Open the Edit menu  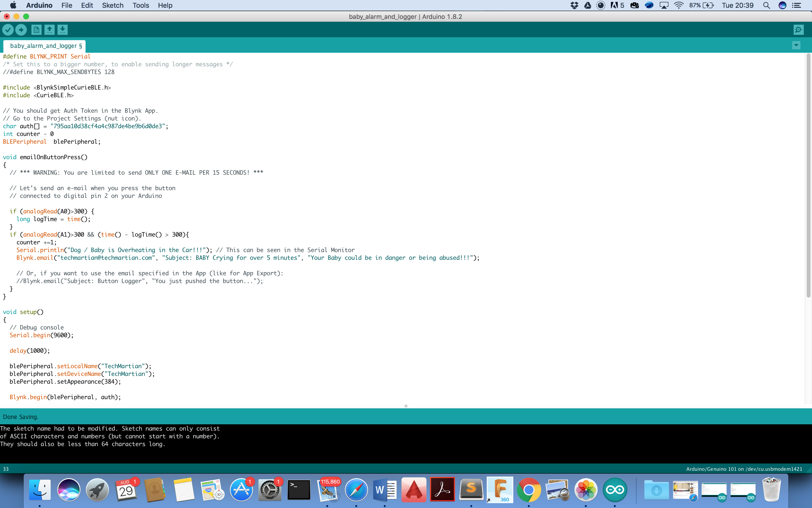[87, 5]
